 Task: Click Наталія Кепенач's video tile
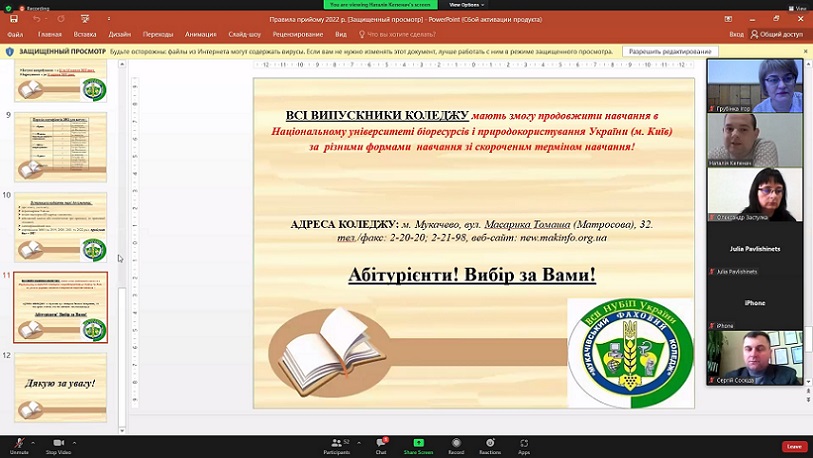tap(755, 140)
